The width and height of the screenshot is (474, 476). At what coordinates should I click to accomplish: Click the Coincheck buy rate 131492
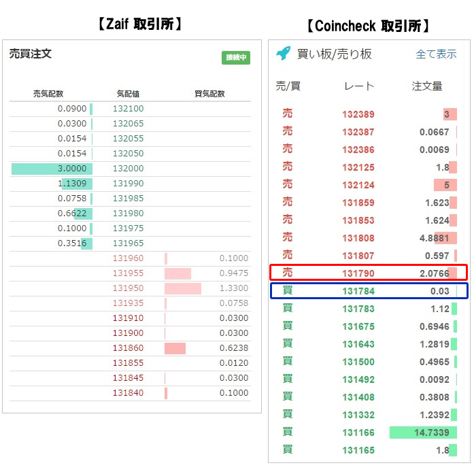(358, 379)
